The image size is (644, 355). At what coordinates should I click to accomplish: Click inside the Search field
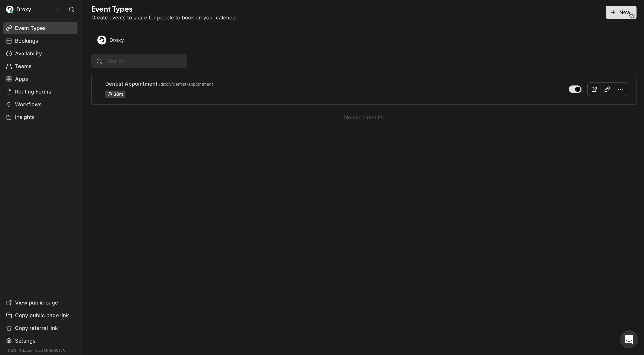(139, 61)
